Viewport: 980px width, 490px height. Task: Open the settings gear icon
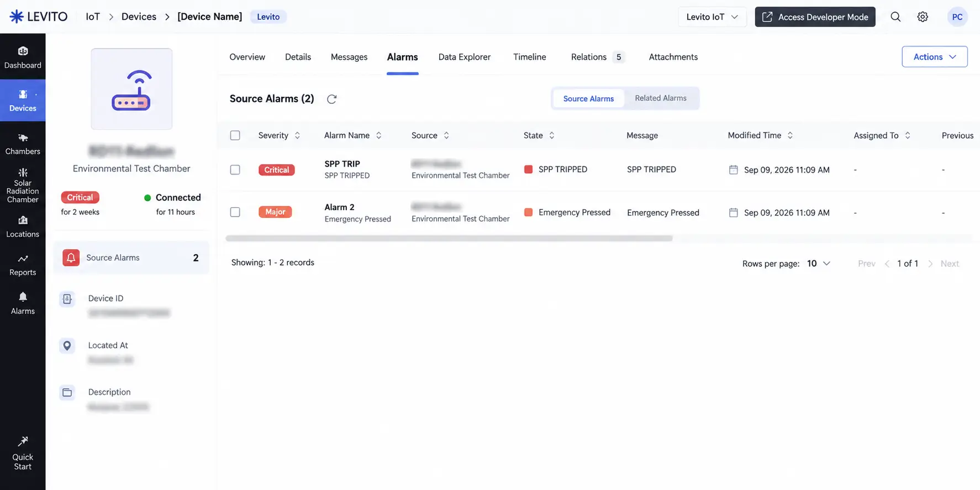click(x=923, y=17)
